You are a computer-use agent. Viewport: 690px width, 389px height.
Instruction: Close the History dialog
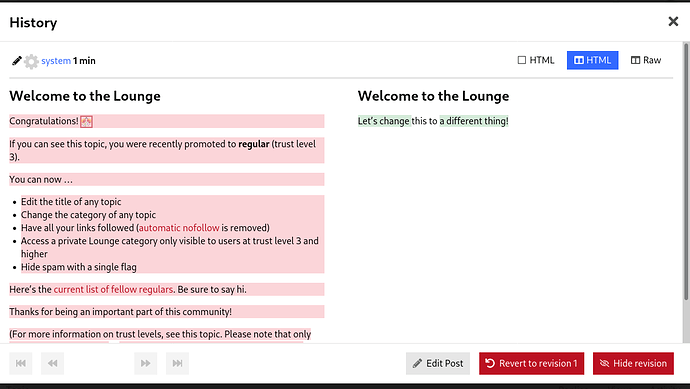[673, 22]
